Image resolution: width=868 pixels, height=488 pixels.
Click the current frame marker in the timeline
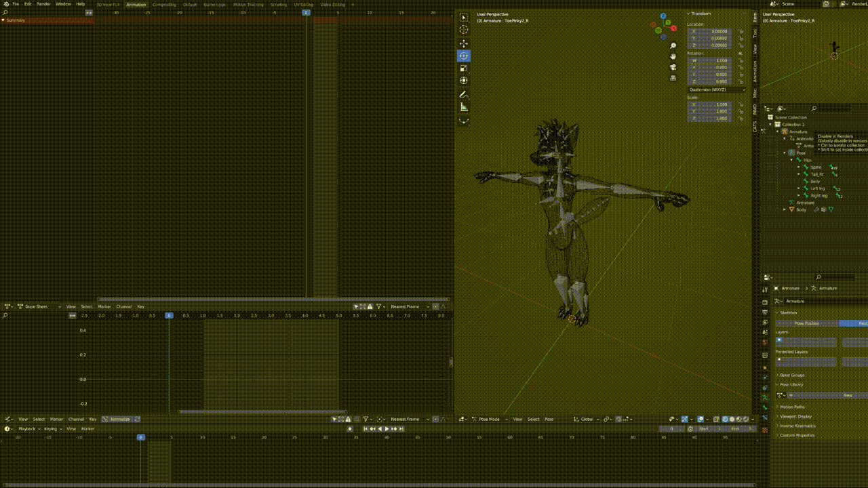pos(140,437)
